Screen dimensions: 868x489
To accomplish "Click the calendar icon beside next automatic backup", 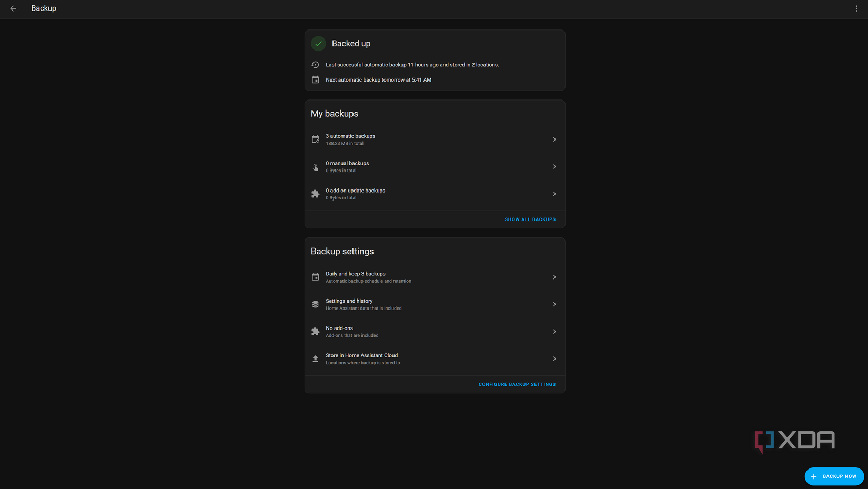I will pyautogui.click(x=315, y=80).
